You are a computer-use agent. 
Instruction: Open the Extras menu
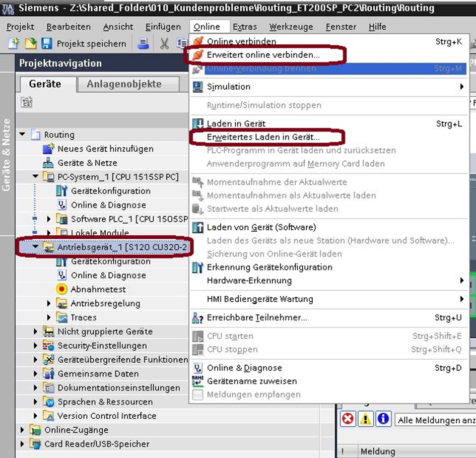point(245,27)
